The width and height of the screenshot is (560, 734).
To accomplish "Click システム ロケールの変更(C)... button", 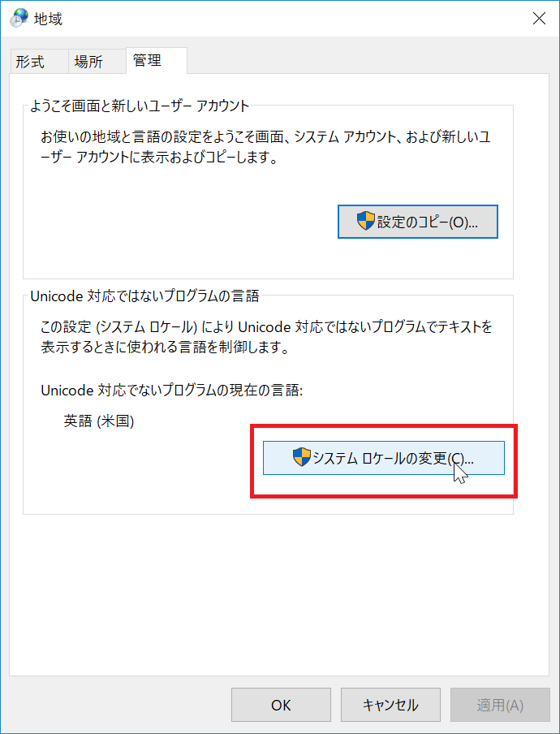I will coord(384,458).
